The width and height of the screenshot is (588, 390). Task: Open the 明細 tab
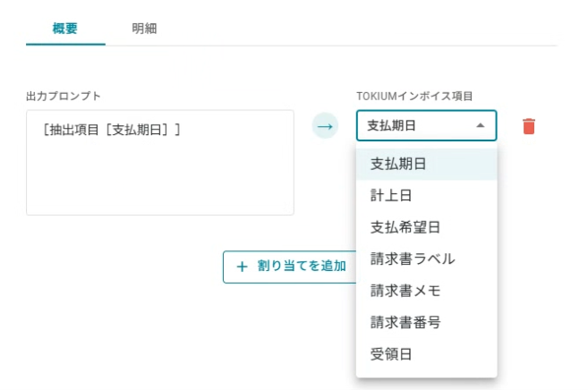click(x=144, y=28)
